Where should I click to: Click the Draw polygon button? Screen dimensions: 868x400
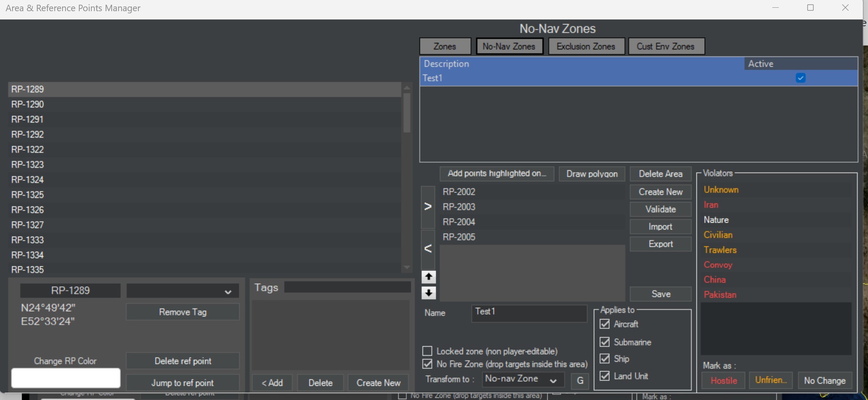[x=592, y=174]
